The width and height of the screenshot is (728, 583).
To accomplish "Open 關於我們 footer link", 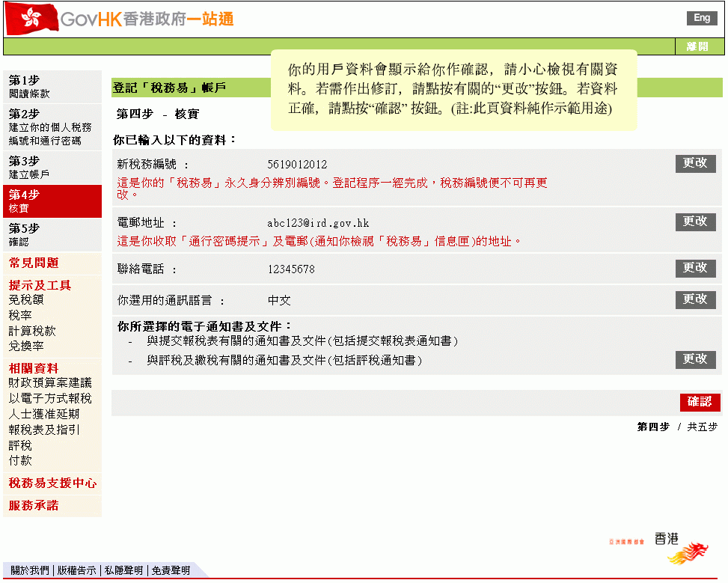I will point(30,570).
